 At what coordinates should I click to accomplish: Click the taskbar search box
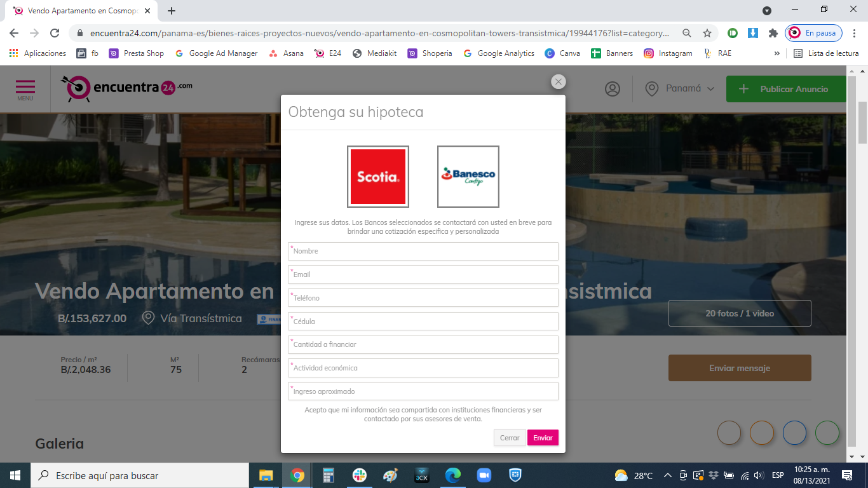(140, 475)
